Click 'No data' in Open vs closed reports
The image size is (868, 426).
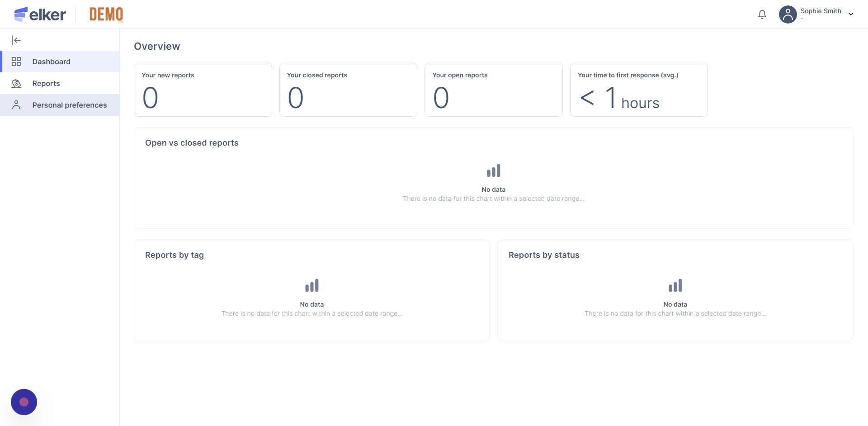click(494, 189)
